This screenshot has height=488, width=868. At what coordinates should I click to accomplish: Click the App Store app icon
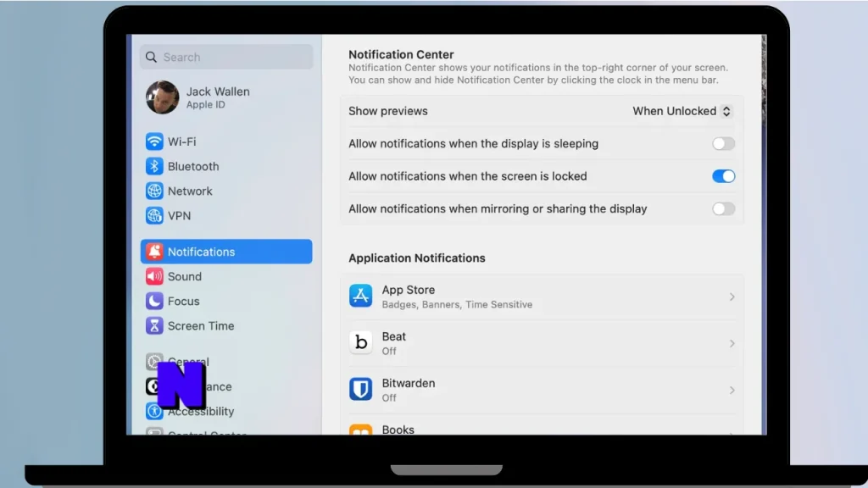[360, 296]
